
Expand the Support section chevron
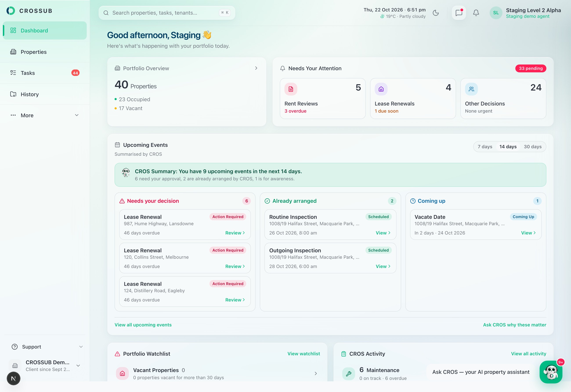pyautogui.click(x=81, y=347)
